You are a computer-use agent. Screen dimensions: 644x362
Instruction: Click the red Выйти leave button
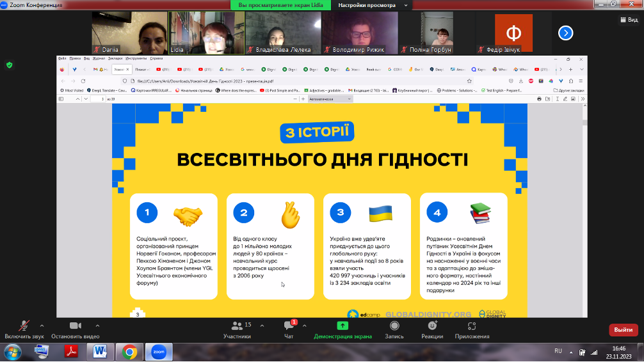coord(623,329)
